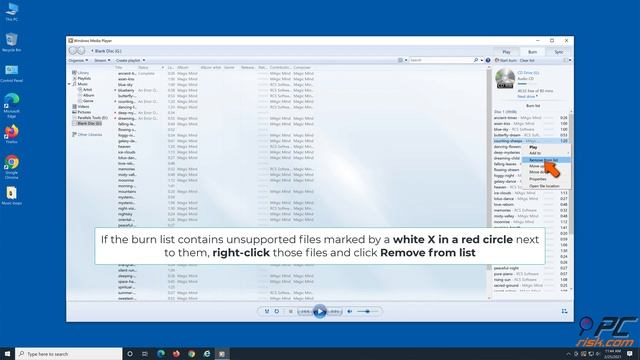Screen dimensions: 640x360
Task: Click the Next track button
Action: [334, 311]
